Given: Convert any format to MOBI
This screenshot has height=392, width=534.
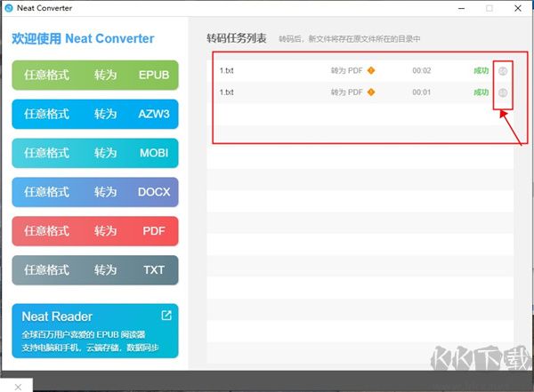Looking at the screenshot, I should tap(95, 153).
